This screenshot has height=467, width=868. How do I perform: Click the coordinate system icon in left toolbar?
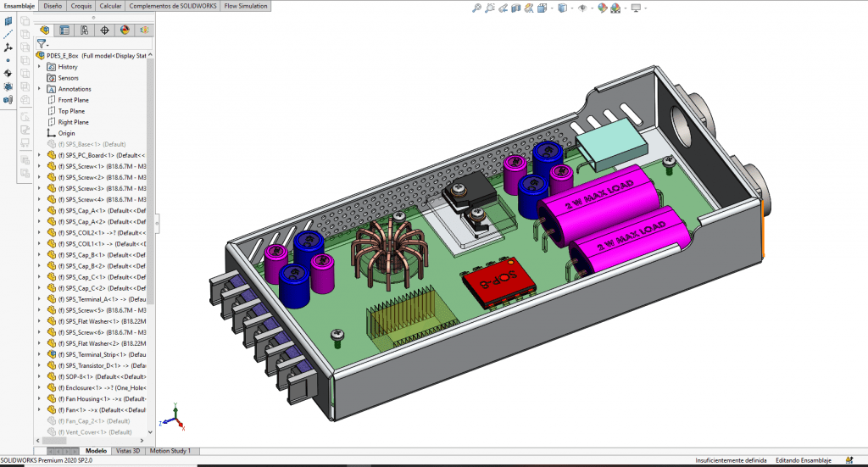coord(8,47)
